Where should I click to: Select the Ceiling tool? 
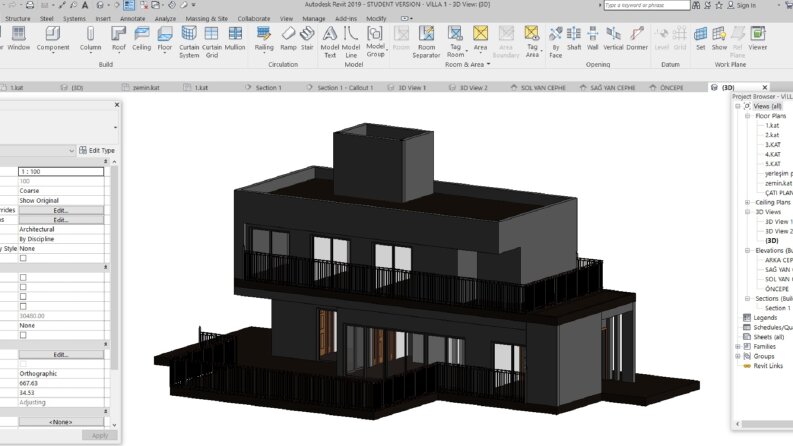[x=142, y=38]
